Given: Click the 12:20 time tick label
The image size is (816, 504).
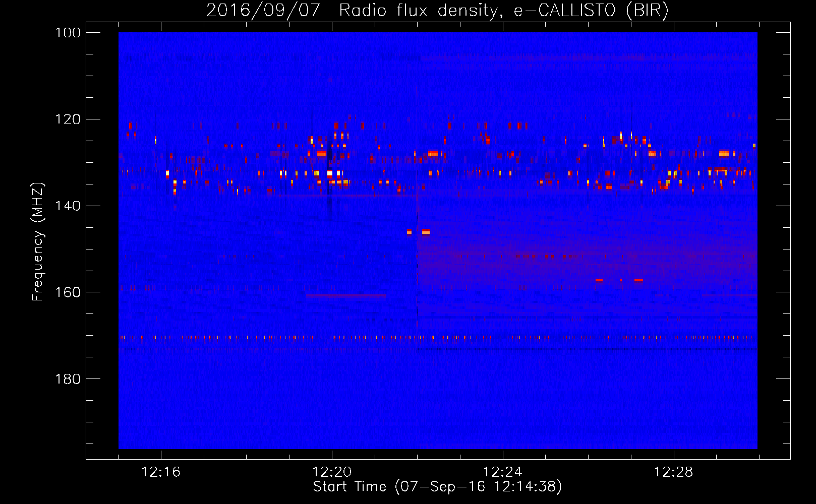Looking at the screenshot, I should [x=332, y=472].
